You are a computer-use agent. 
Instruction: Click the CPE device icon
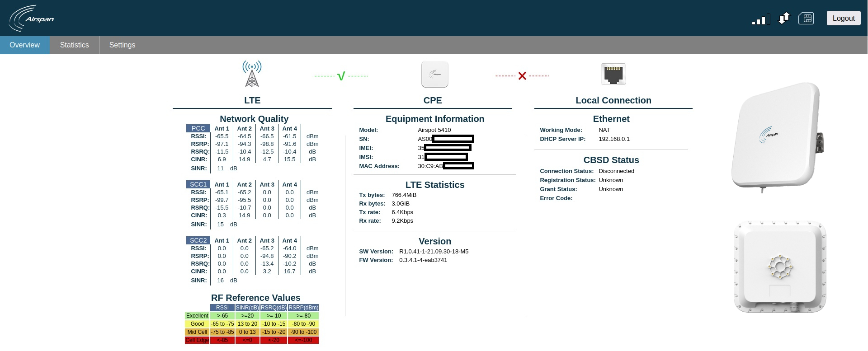click(x=434, y=74)
